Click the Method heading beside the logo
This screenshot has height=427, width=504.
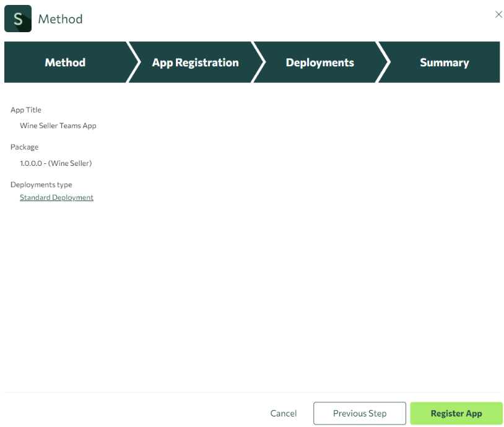tap(60, 19)
